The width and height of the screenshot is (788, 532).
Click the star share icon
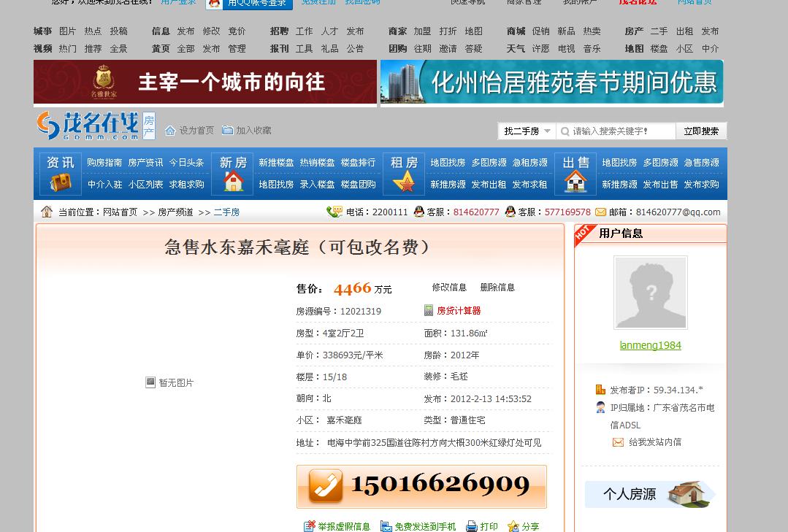pyautogui.click(x=513, y=526)
